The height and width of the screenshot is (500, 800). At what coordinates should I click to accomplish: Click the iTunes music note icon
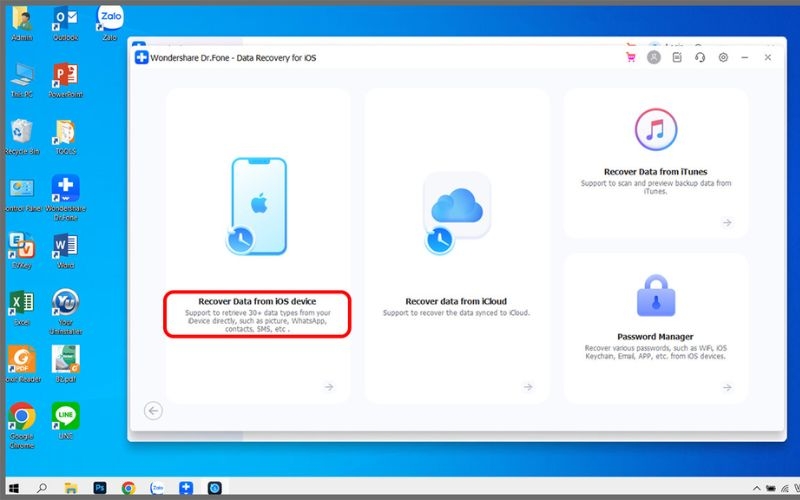pos(656,130)
